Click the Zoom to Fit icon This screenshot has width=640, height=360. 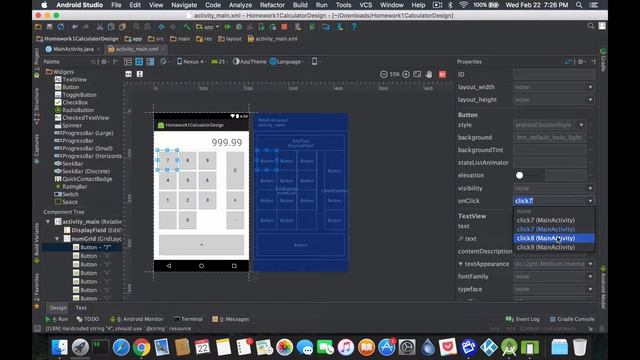click(x=417, y=74)
